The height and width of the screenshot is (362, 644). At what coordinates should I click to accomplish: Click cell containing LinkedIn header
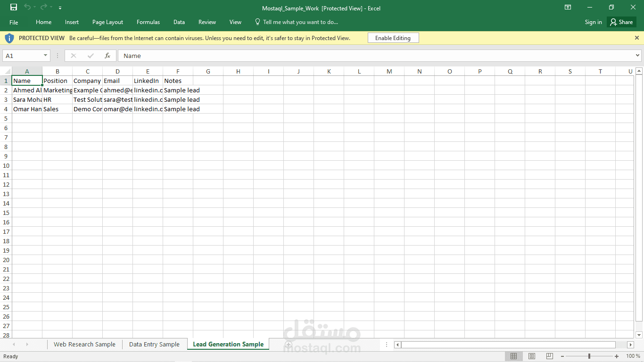pyautogui.click(x=148, y=81)
